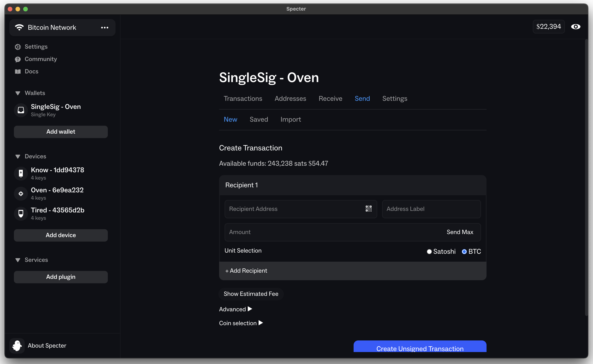Select the Oven - 6e9ea232 device

(57, 190)
